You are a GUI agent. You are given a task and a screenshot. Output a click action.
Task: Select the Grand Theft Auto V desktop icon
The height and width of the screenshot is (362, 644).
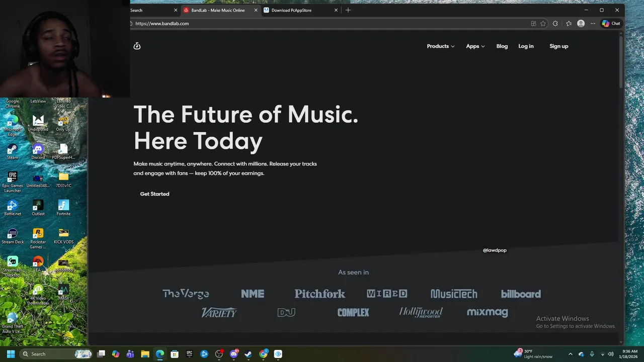pyautogui.click(x=13, y=323)
